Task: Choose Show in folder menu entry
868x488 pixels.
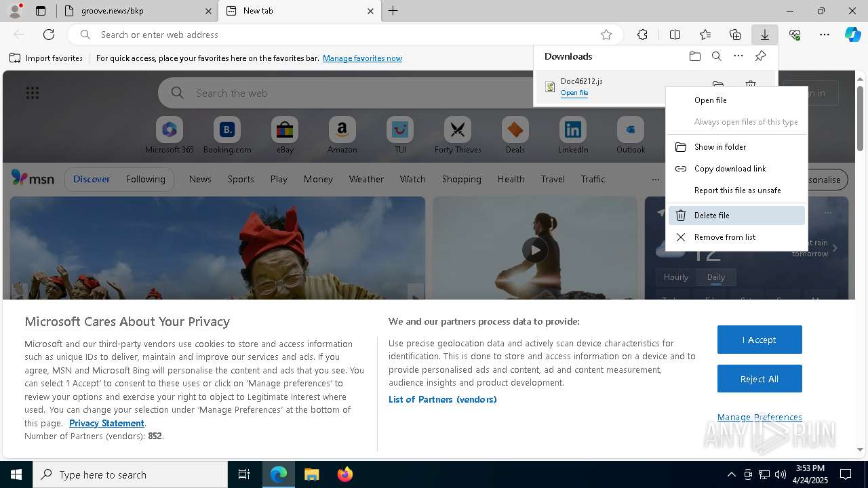Action: [x=736, y=147]
